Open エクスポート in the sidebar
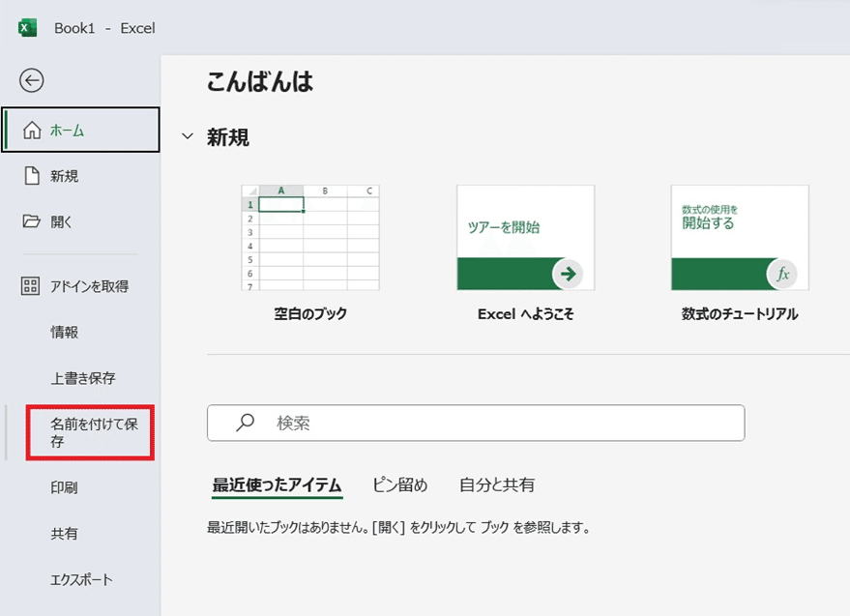Viewport: 850px width, 616px height. (81, 579)
